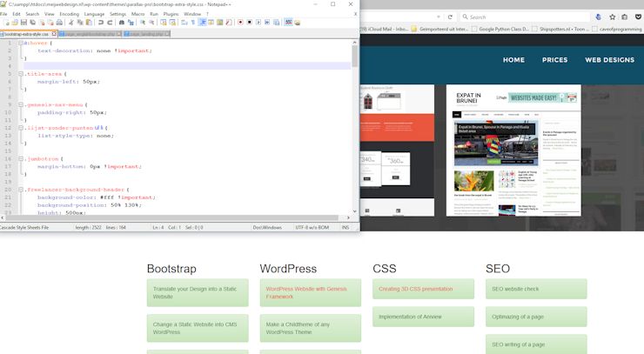The image size is (644, 354).
Task: Click inside the browser Search field
Action: pos(526,17)
